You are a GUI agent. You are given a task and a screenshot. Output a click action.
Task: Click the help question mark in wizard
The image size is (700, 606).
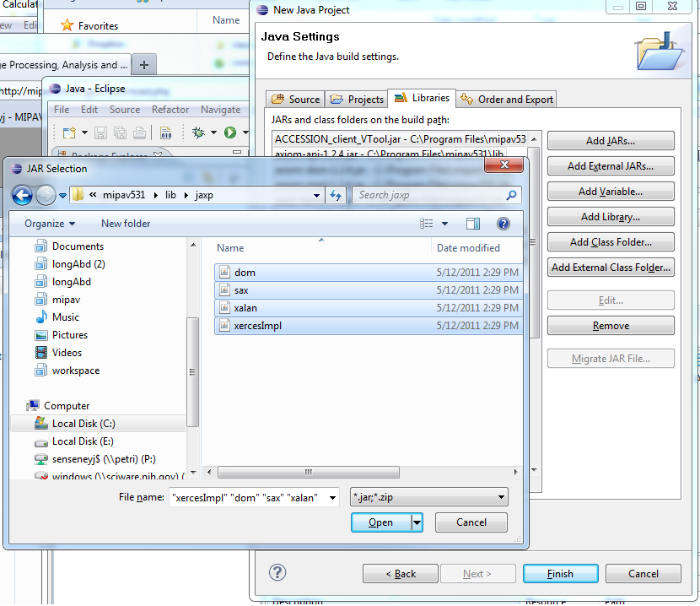[x=277, y=572]
